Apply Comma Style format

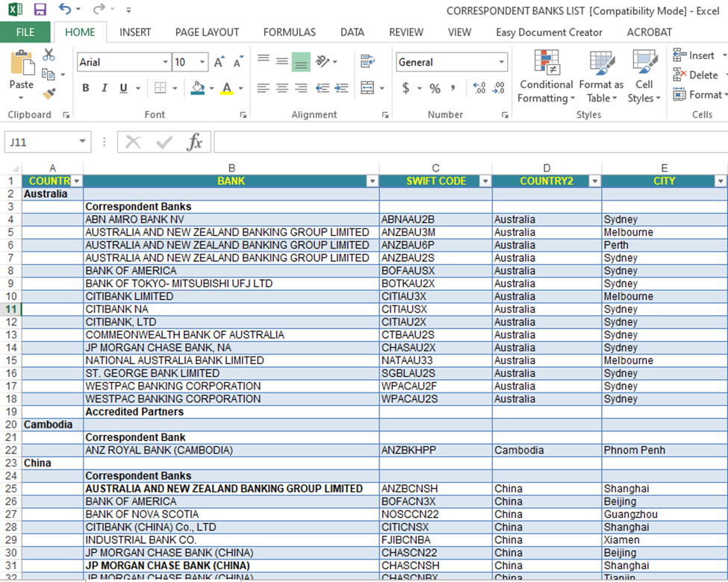(x=453, y=88)
